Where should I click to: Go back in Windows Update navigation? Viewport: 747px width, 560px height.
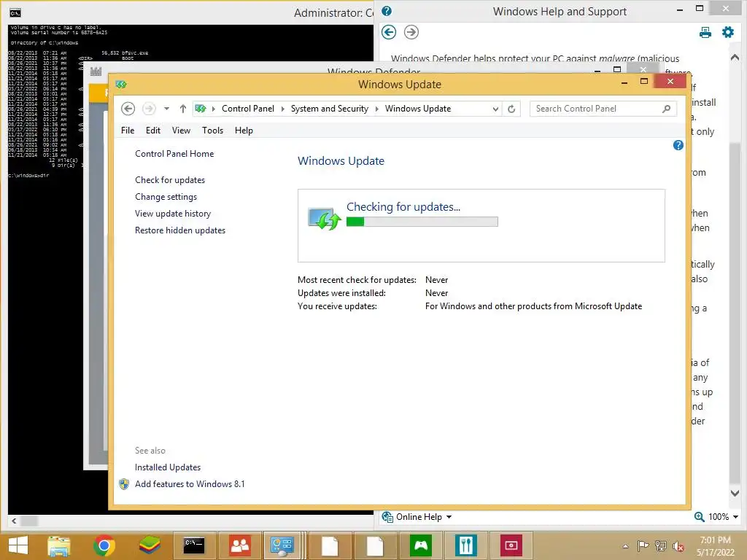128,109
